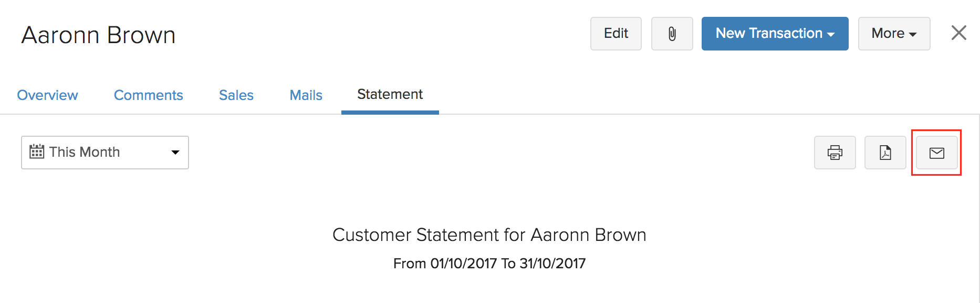This screenshot has width=980, height=303.
Task: Email the statement using envelope icon
Action: (x=936, y=153)
